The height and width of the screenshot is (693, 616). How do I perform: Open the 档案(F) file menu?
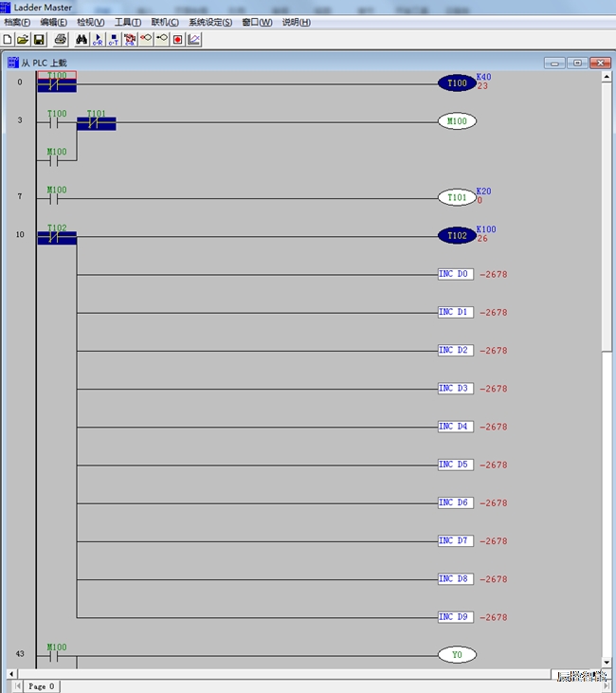(x=17, y=22)
